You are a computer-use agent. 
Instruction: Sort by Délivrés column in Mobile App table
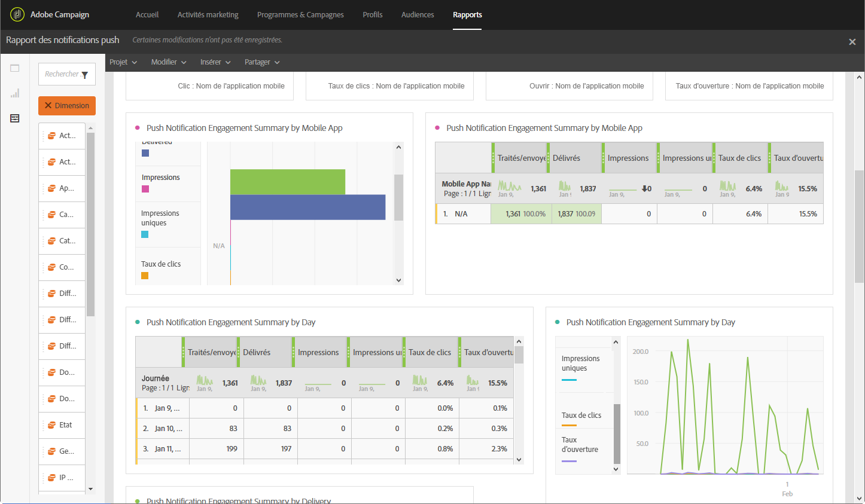coord(575,158)
